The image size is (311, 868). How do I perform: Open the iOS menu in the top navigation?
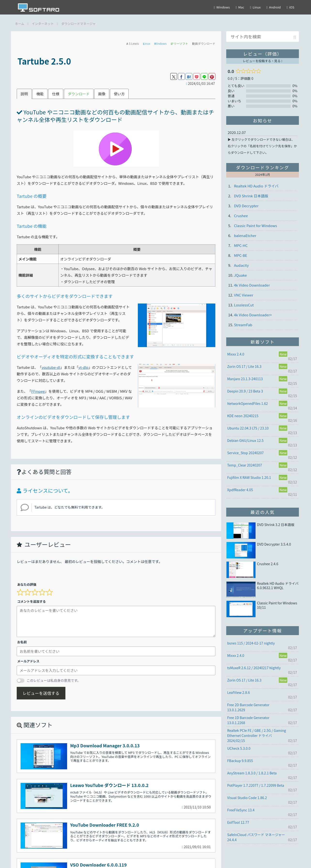[x=290, y=7]
